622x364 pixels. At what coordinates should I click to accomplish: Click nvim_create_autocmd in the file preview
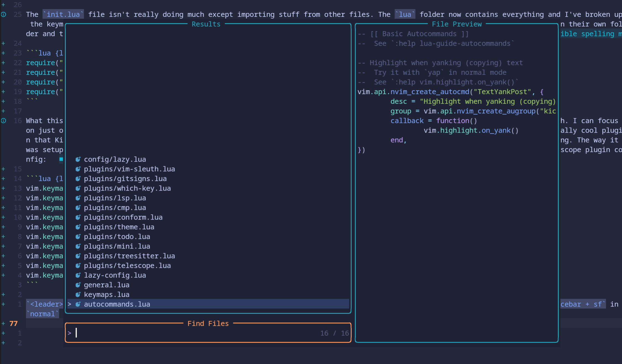point(430,92)
